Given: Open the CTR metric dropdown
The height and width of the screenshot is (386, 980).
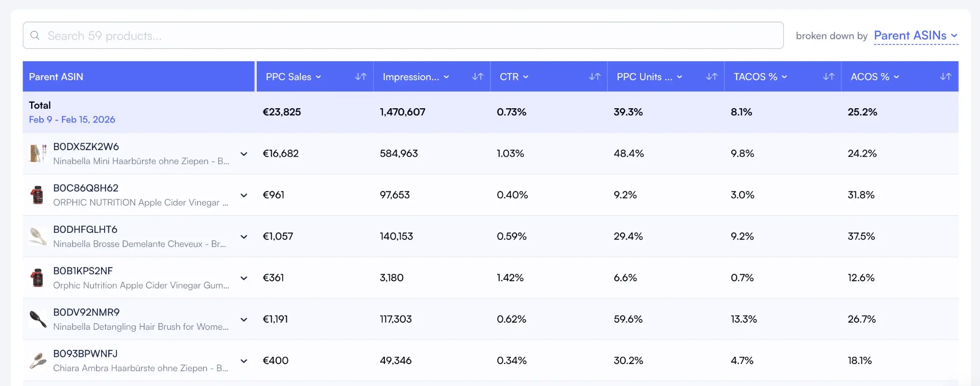Looking at the screenshot, I should [514, 77].
